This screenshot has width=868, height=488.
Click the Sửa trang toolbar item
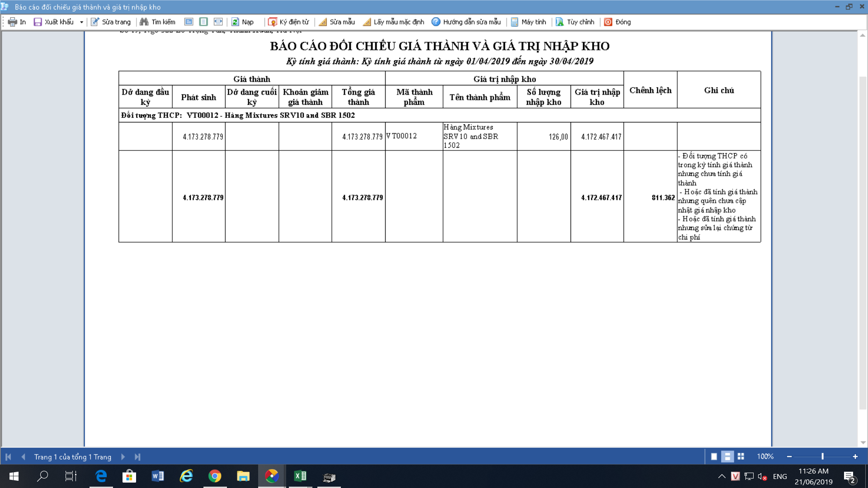point(111,22)
